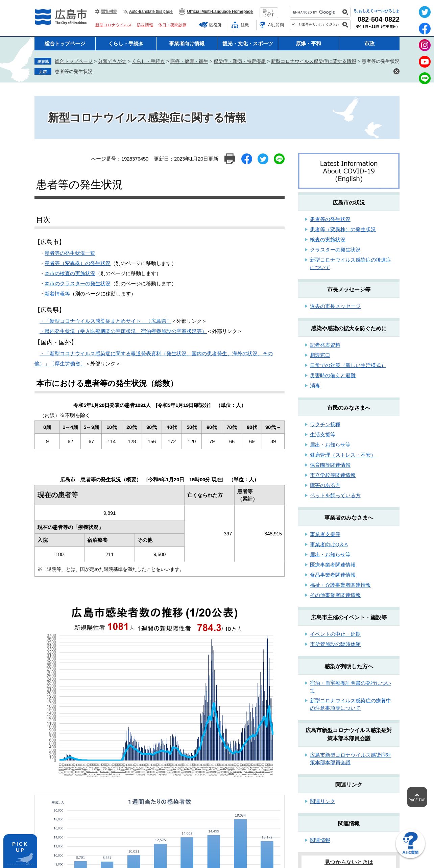The width and height of the screenshot is (434, 868).
Task: Open sidebar クラスターの発生状況 link
Action: 335,250
